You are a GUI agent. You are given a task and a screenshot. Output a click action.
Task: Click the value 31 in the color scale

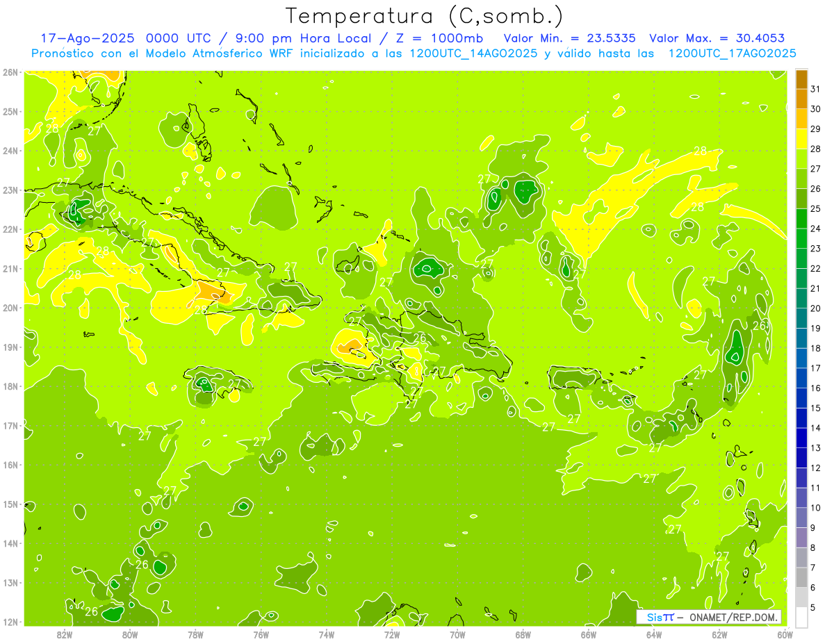coord(816,90)
